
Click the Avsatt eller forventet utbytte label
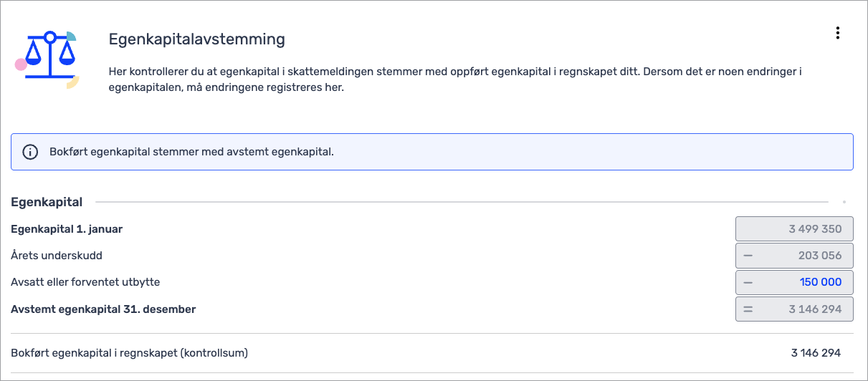pos(85,282)
